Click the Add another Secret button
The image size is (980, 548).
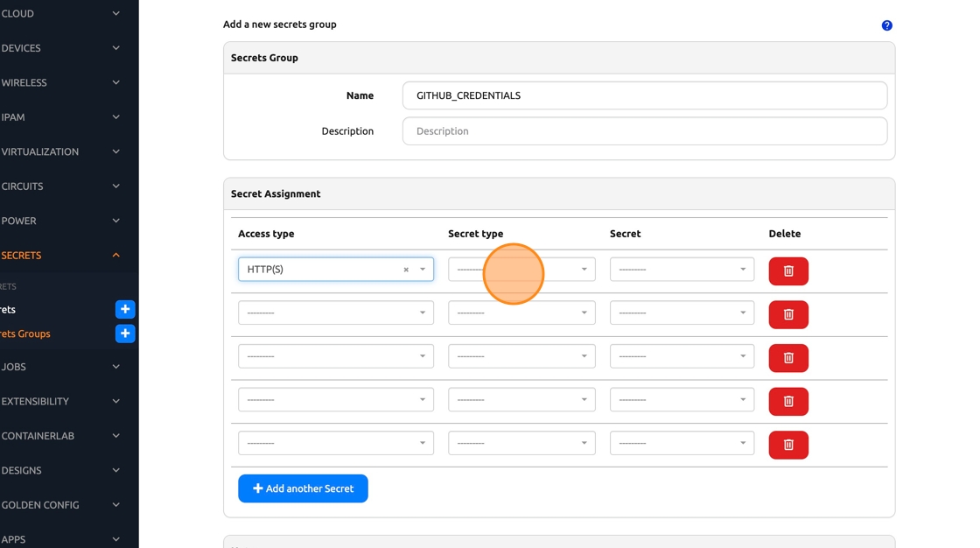[x=303, y=488]
